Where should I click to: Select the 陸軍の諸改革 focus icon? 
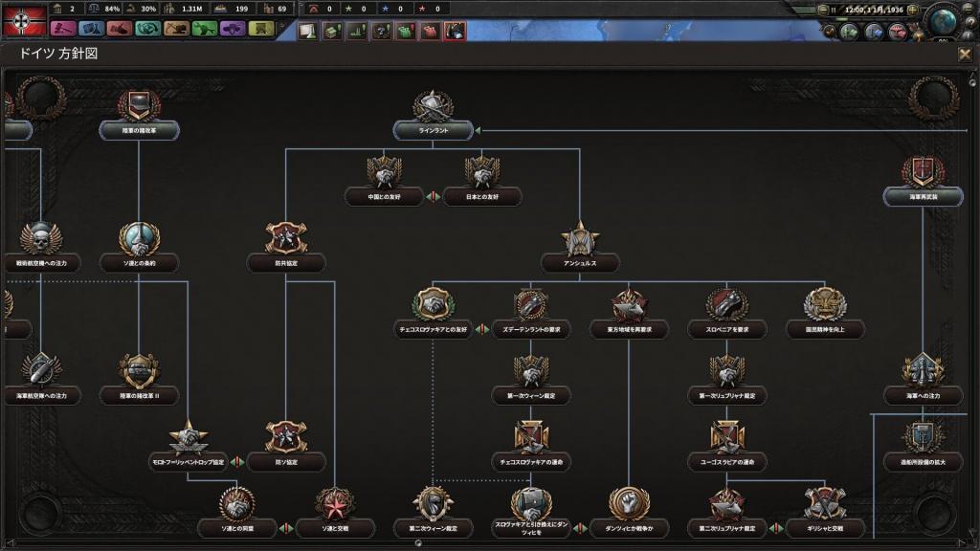(139, 106)
